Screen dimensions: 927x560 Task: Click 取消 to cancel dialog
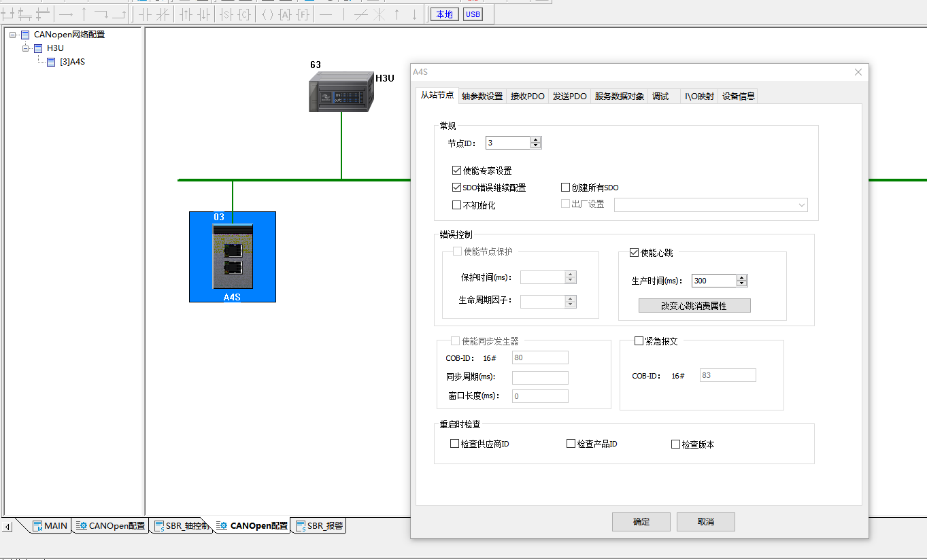[706, 522]
